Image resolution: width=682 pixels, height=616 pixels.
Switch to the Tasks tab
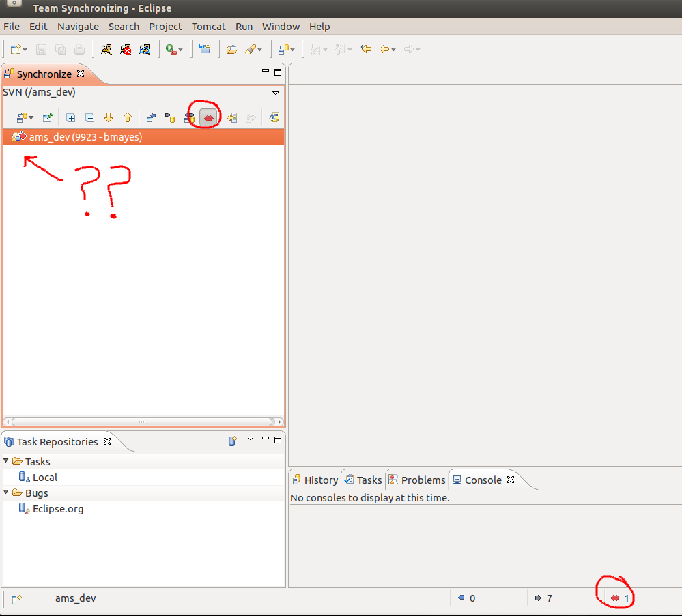click(364, 480)
